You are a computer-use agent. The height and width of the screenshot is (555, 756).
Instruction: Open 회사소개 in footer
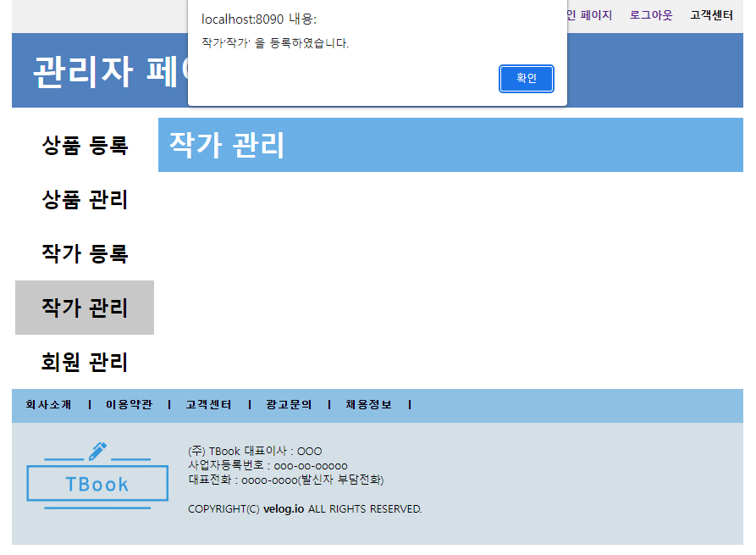[49, 404]
